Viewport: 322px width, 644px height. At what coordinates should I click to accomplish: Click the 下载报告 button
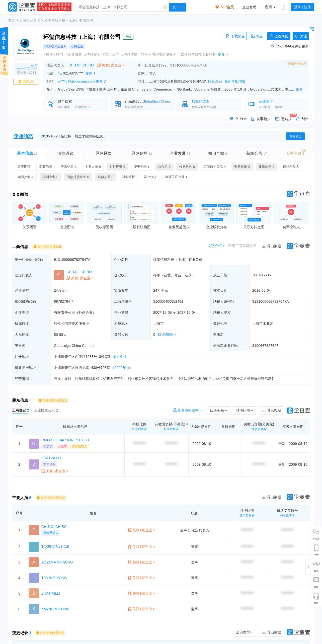[x=235, y=36]
